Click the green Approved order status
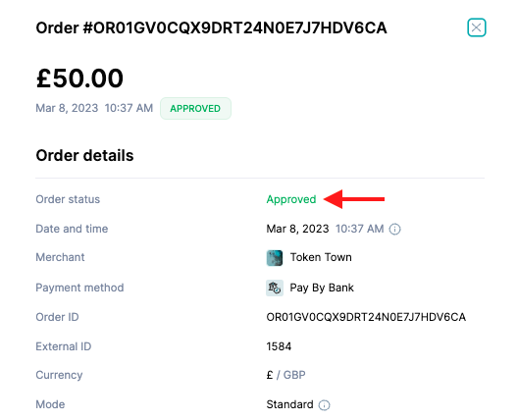518x420 pixels. (291, 199)
